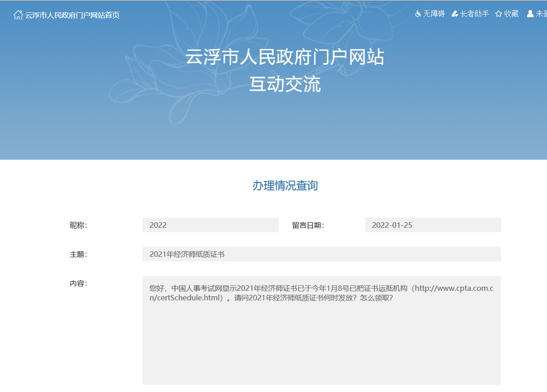Click the 留言日期 field showing 2022-01-25

(x=433, y=225)
